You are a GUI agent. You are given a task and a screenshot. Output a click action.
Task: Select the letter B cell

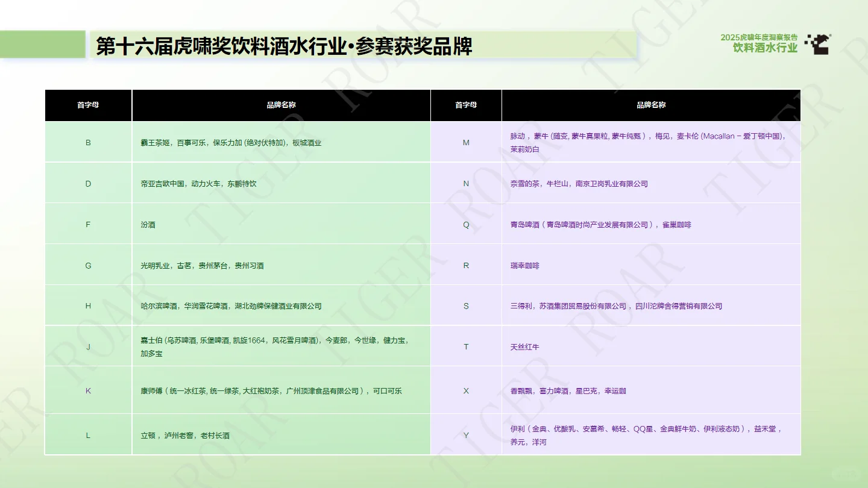tap(88, 142)
